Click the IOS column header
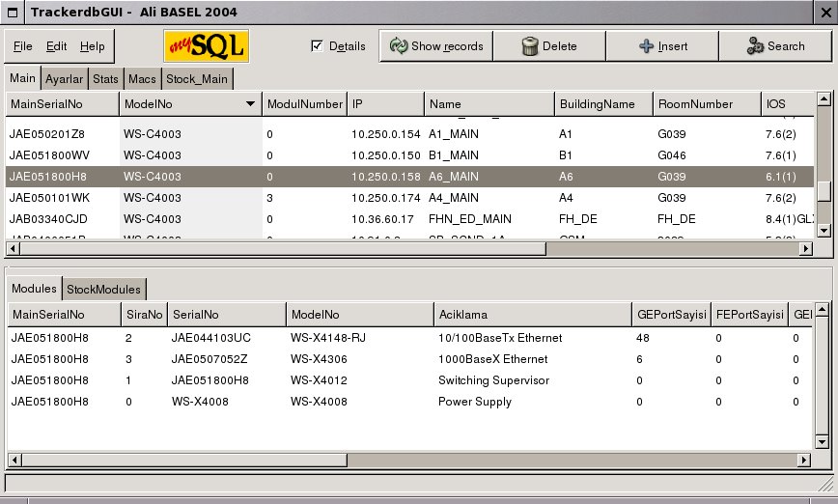This screenshot has height=504, width=838. (787, 104)
